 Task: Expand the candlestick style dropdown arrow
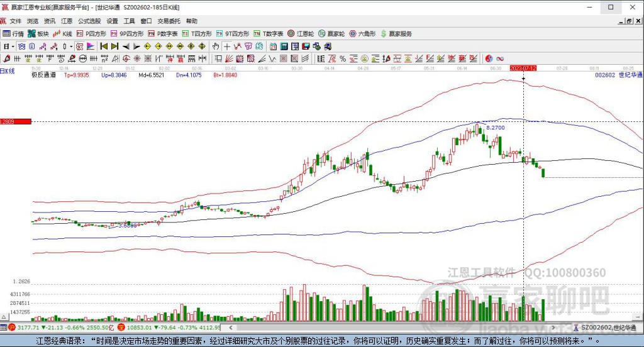click(x=70, y=47)
